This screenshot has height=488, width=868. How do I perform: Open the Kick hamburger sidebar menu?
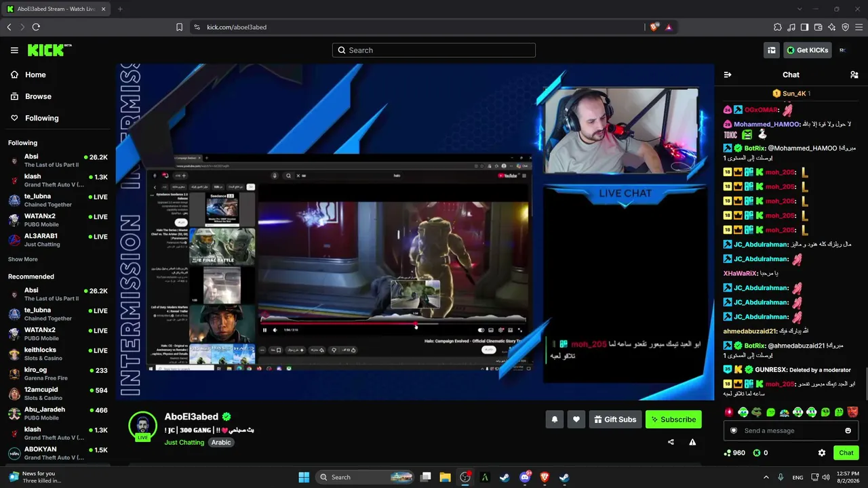point(14,50)
